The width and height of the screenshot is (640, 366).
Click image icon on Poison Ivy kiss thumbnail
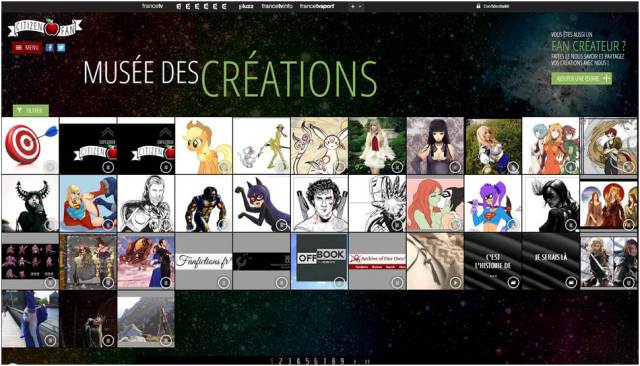(455, 224)
